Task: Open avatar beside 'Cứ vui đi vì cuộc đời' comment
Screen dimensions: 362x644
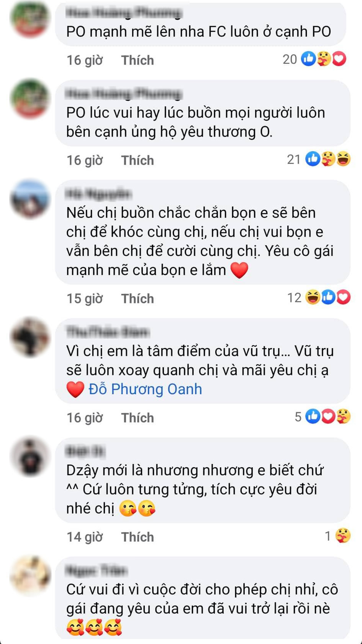Action: (30, 576)
